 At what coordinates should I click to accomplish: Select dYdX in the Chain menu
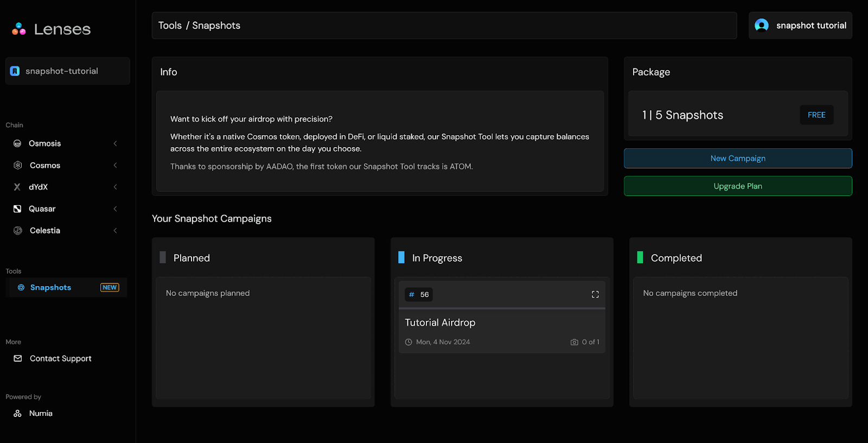point(66,187)
